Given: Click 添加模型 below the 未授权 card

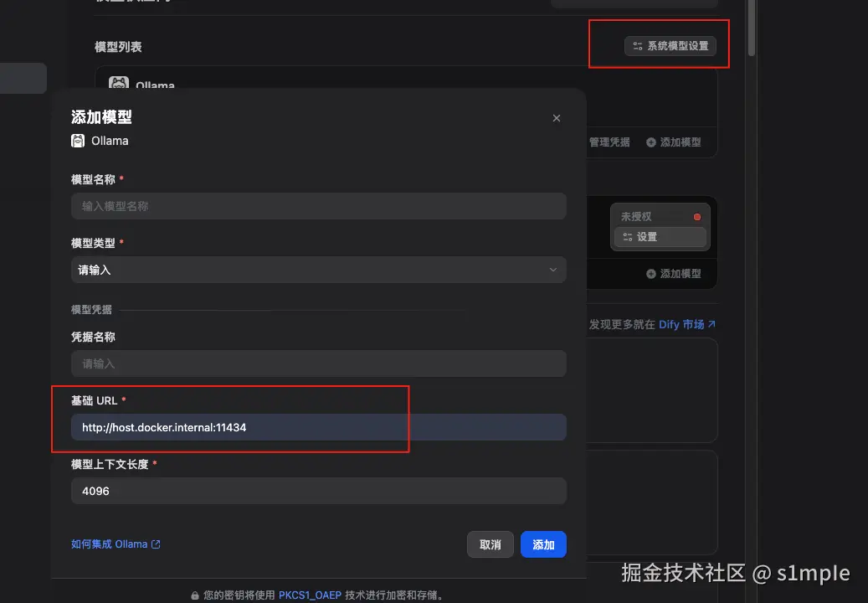Looking at the screenshot, I should coord(674,274).
